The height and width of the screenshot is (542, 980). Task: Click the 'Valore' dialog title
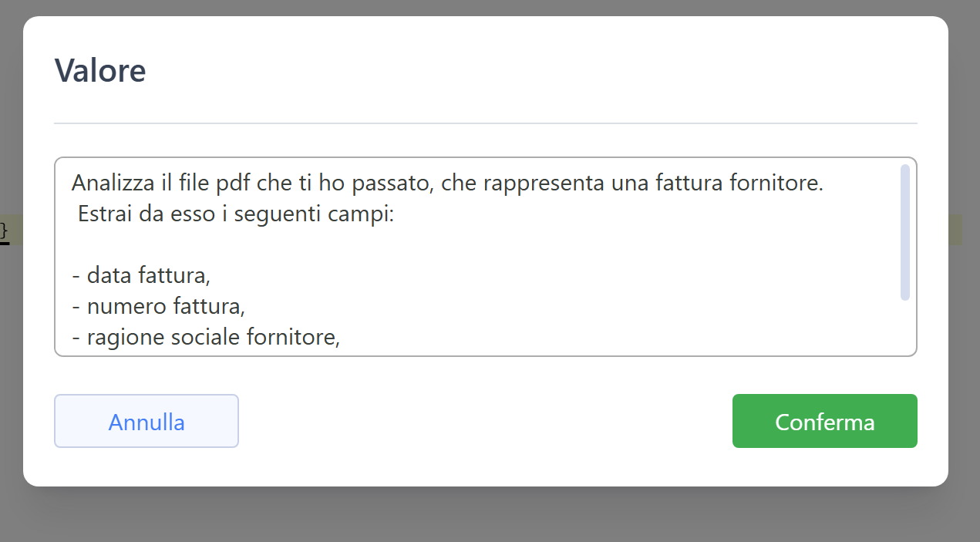coord(100,71)
